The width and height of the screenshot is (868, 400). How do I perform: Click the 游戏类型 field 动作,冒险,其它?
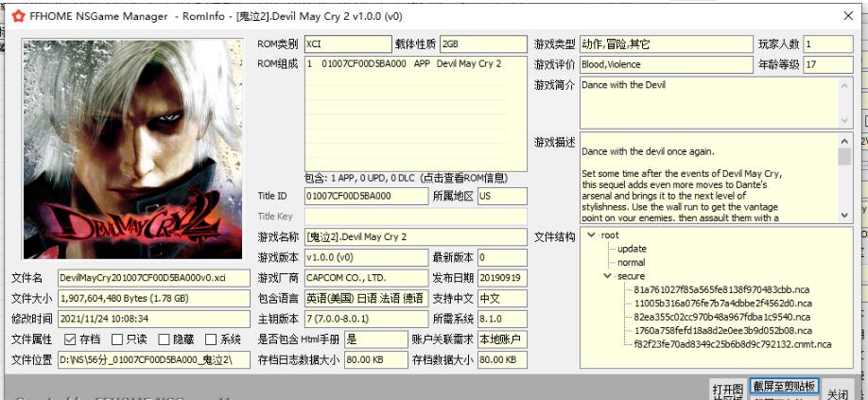(x=667, y=44)
